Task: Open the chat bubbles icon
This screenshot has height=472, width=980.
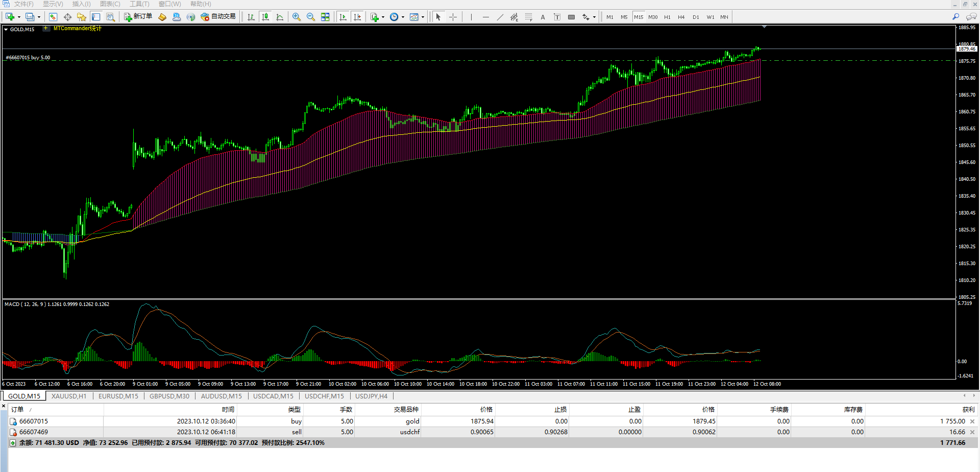Action: tap(971, 17)
